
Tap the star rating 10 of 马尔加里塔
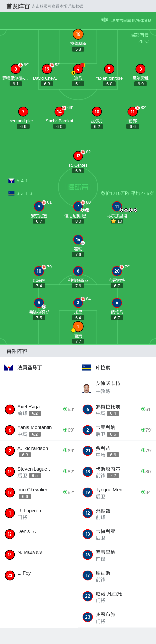coord(117,221)
